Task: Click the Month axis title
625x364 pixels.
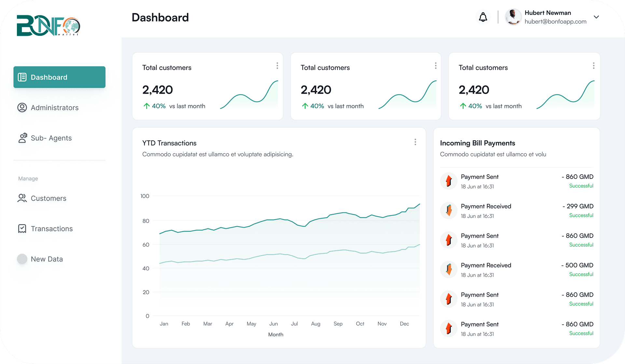Action: [276, 334]
